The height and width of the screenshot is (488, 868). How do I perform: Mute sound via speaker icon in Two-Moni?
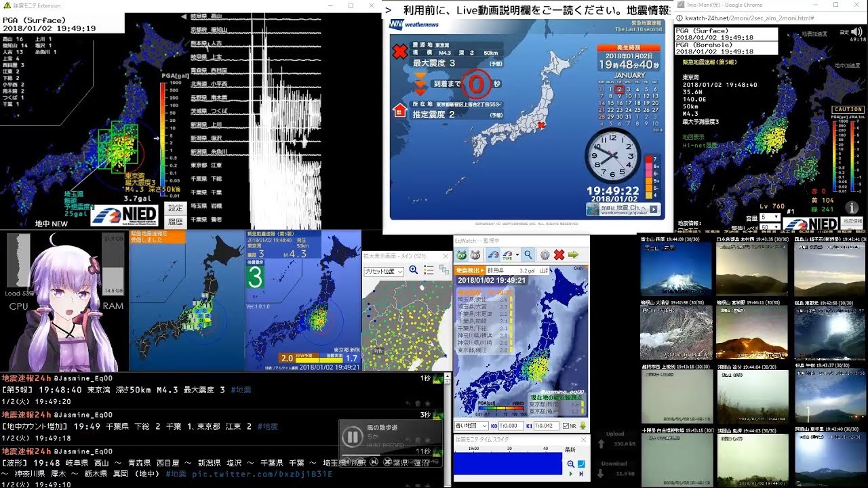856,32
